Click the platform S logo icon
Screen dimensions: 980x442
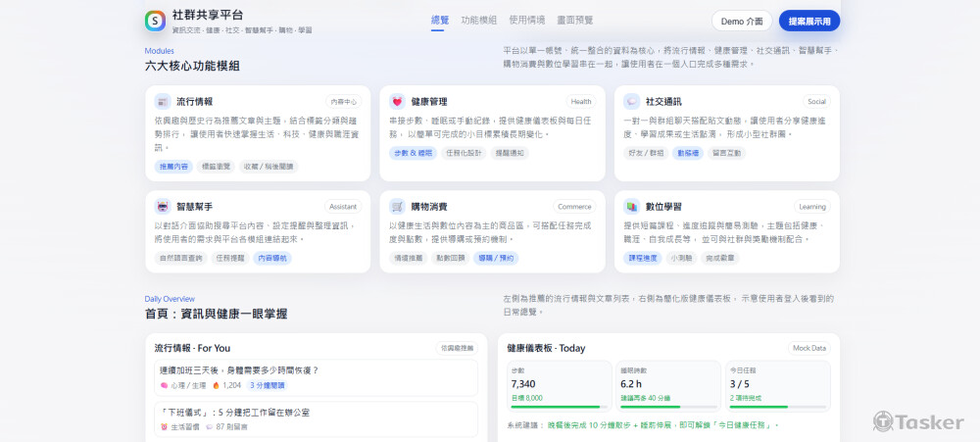pyautogui.click(x=155, y=21)
